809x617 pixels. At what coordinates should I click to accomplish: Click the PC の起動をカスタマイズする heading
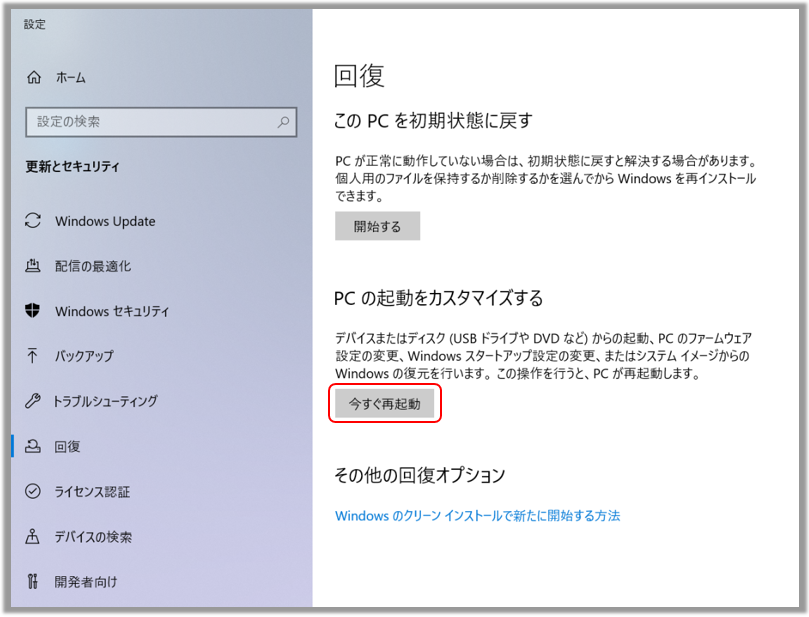[x=439, y=298]
